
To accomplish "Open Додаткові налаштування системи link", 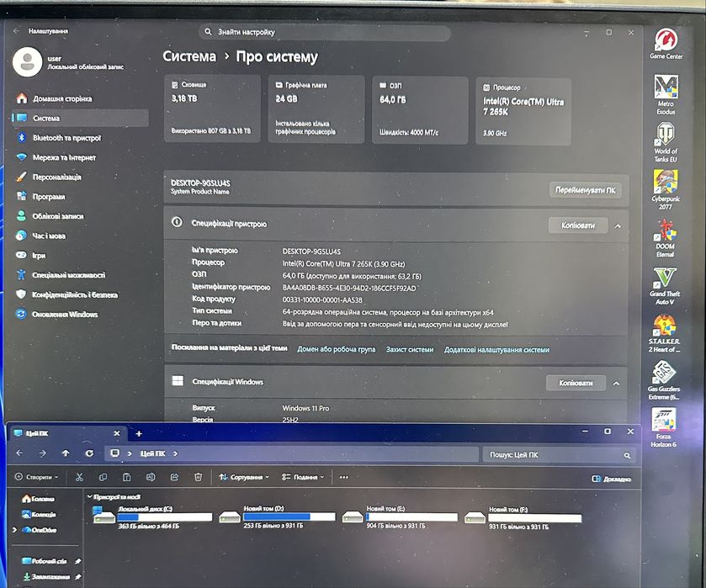I will (x=496, y=350).
